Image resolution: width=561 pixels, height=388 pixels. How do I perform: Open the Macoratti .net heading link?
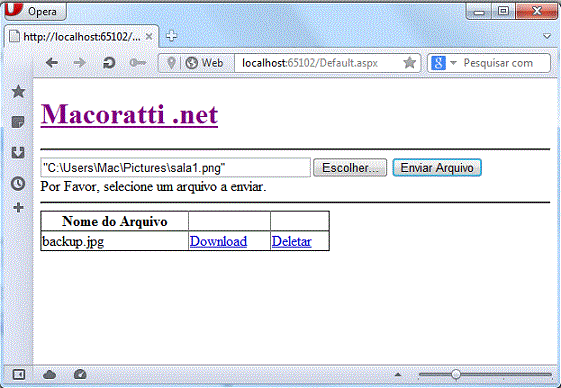tap(129, 114)
